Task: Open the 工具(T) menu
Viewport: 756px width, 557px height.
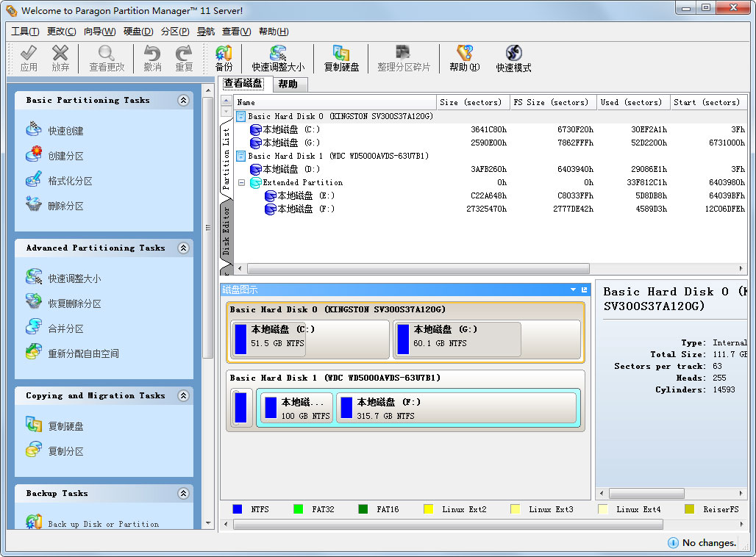Action: 25,32
